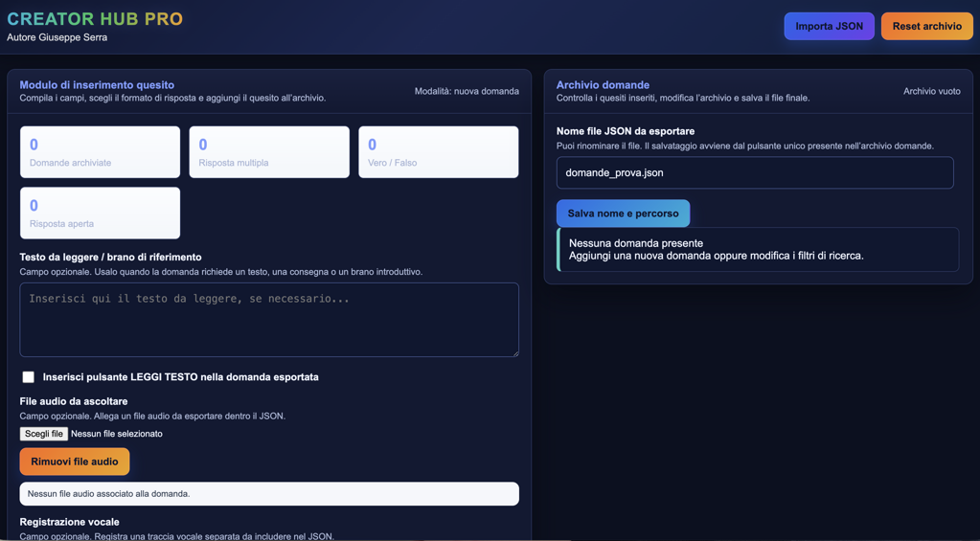Click the domande_prova.json filename field

click(x=755, y=172)
